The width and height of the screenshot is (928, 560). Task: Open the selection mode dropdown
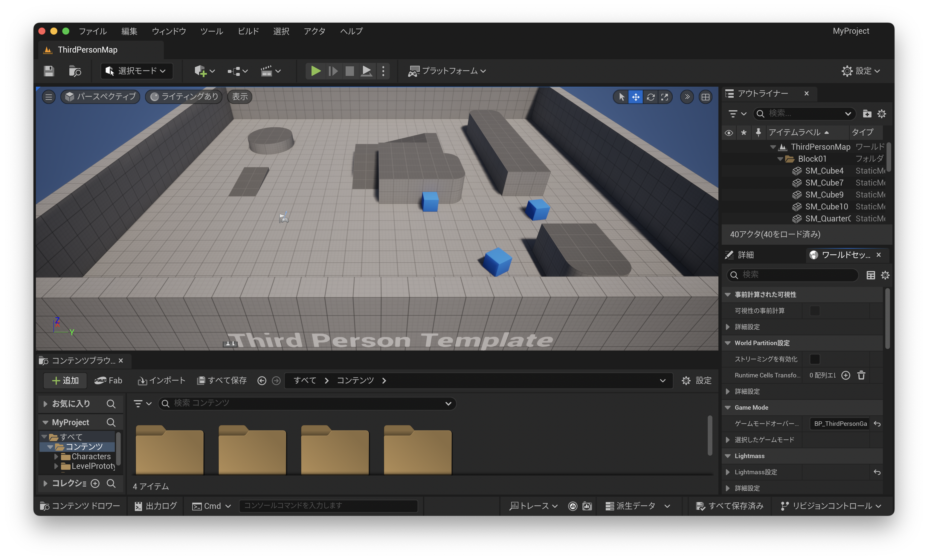pos(137,71)
